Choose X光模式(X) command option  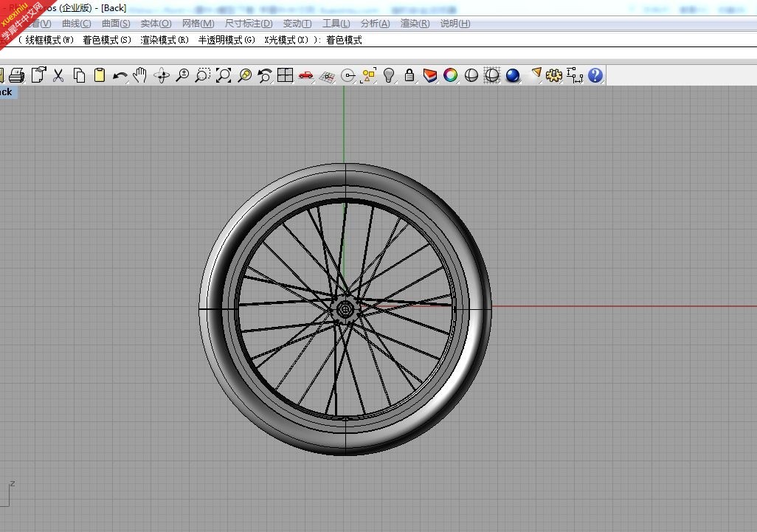(286, 40)
